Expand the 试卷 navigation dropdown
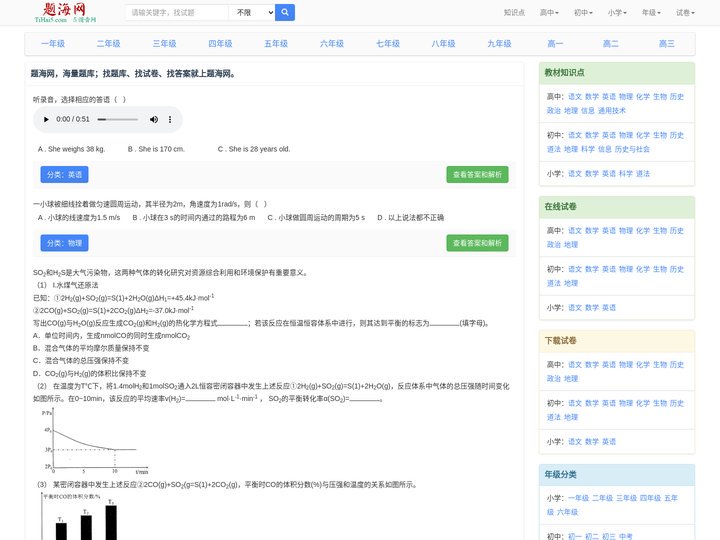Viewport: 720px width, 540px height. click(x=685, y=13)
